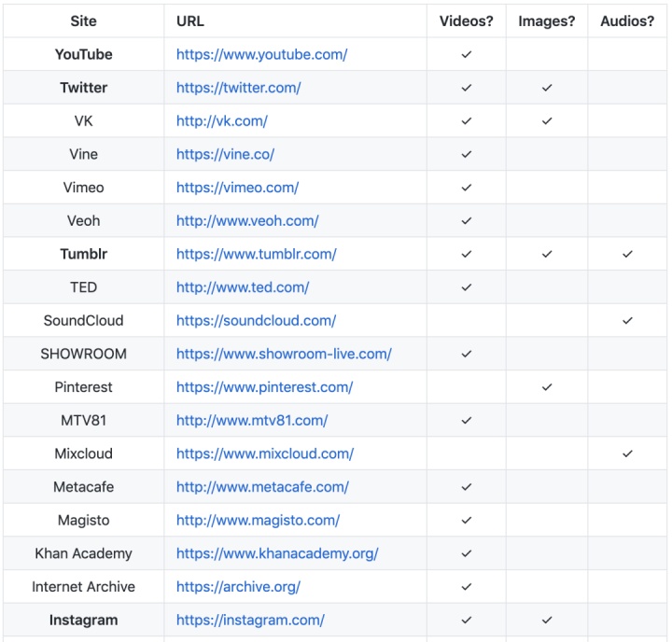Image resolution: width=672 pixels, height=642 pixels.
Task: Open the https://archive.org/ link
Action: pyautogui.click(x=238, y=587)
